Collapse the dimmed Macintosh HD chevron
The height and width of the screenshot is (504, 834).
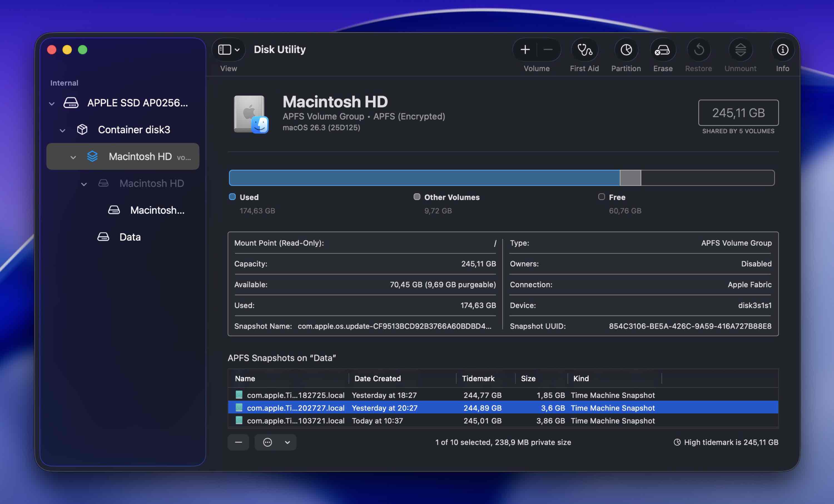(x=84, y=184)
